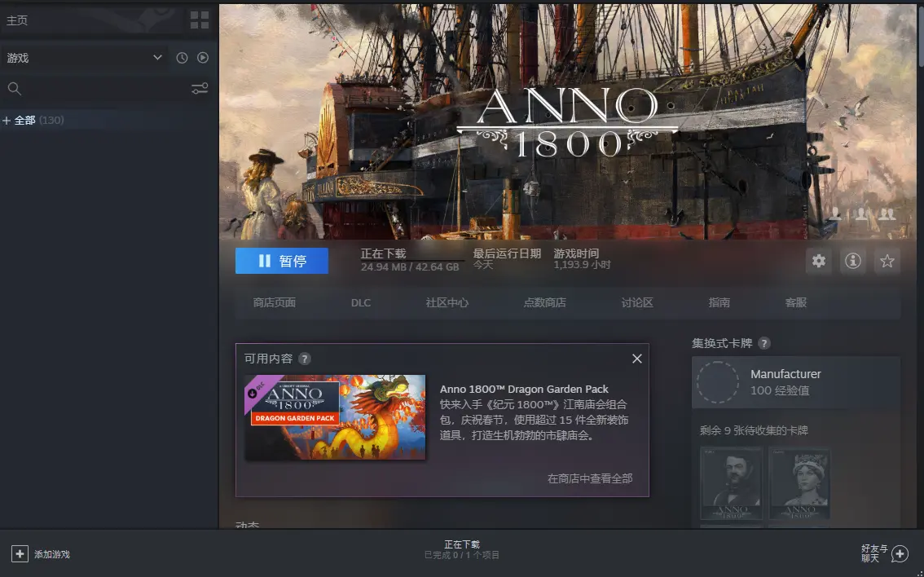Click the 集换式卡牌 section heading

[722, 344]
